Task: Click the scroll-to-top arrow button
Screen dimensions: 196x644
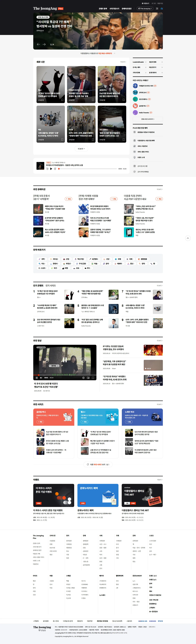Action: pyautogui.click(x=188, y=238)
